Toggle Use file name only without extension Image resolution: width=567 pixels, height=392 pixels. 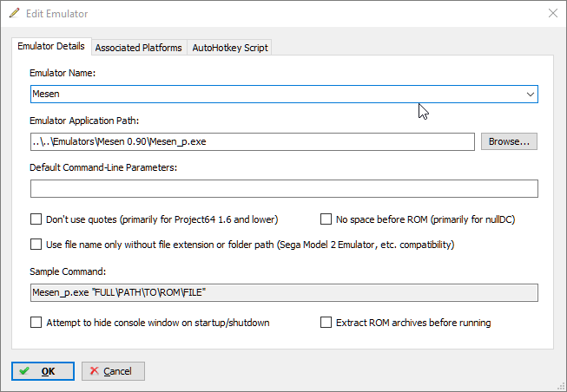(x=36, y=245)
